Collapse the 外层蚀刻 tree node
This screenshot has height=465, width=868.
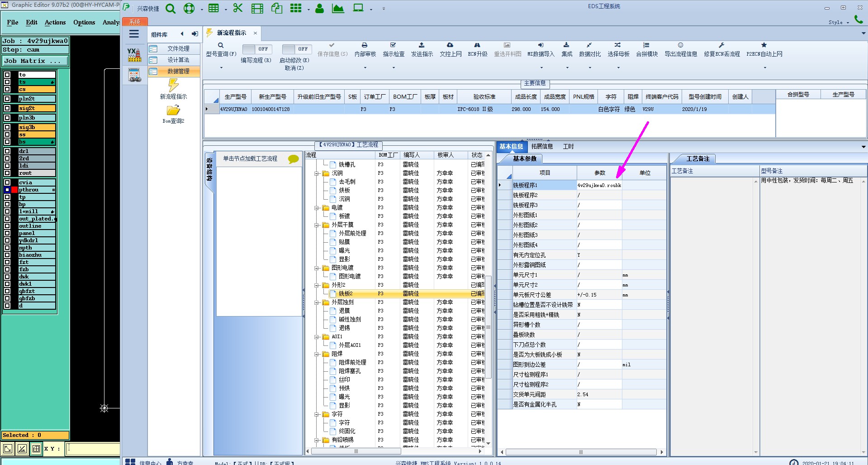317,302
